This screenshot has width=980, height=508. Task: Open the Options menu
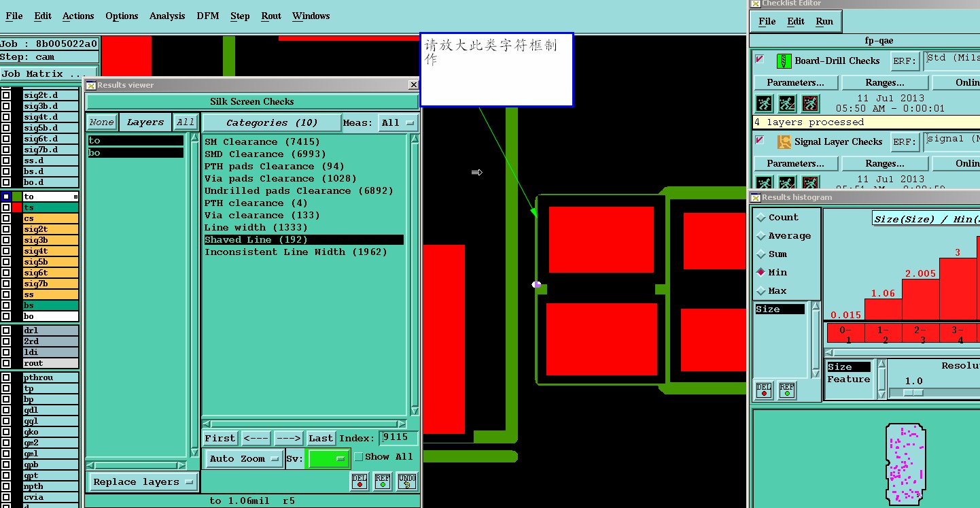tap(122, 16)
